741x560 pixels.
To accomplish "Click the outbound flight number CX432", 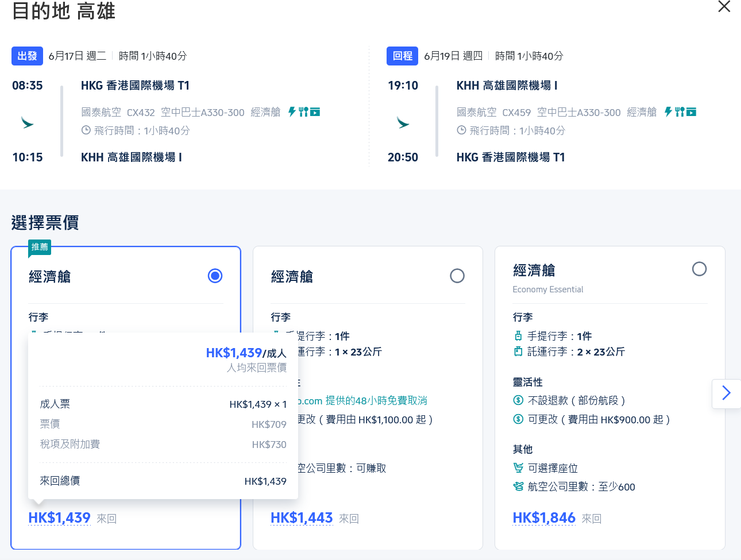I will point(141,113).
